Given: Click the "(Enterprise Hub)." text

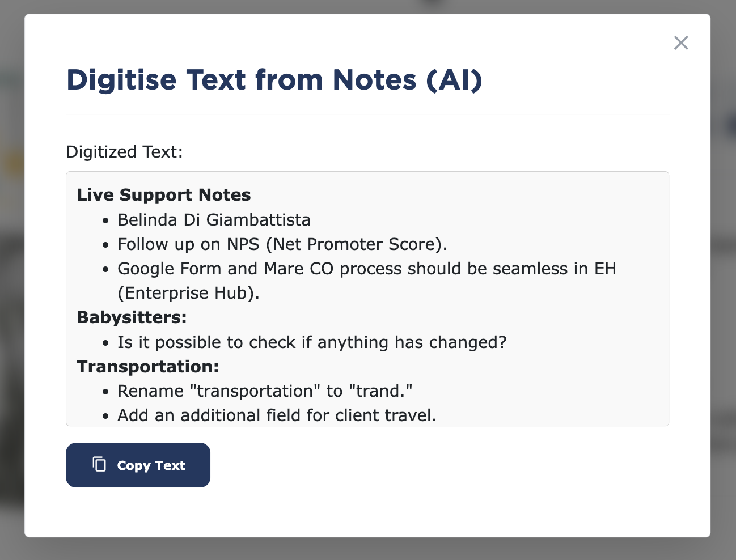Looking at the screenshot, I should point(188,293).
